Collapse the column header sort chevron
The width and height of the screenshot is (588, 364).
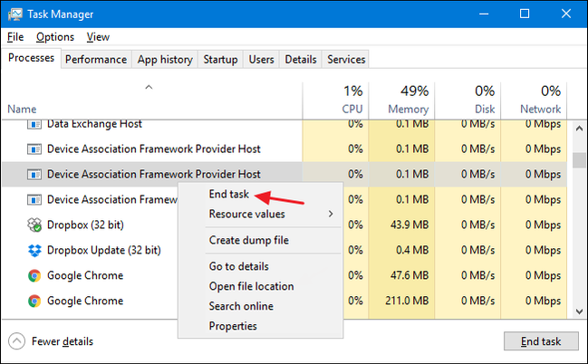click(149, 87)
